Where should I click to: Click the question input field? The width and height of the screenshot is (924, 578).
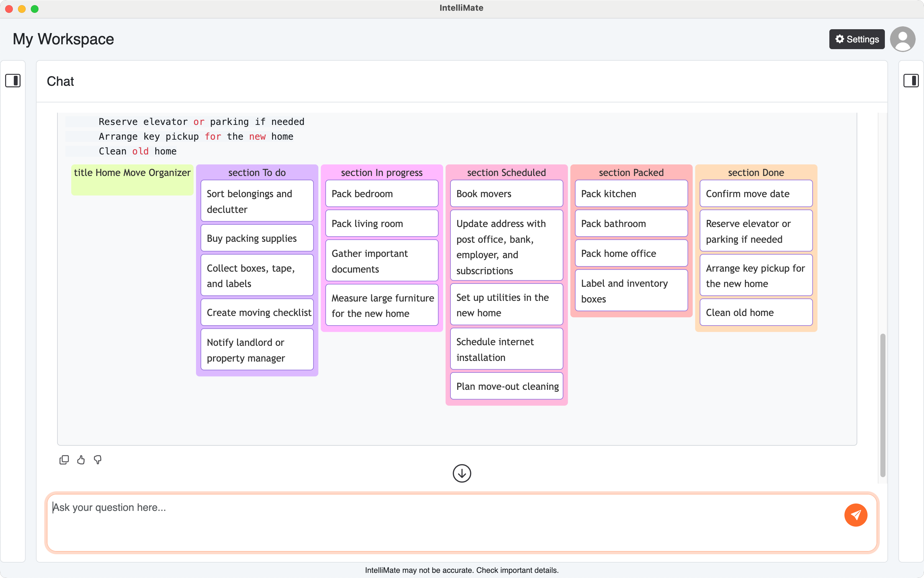pos(462,522)
